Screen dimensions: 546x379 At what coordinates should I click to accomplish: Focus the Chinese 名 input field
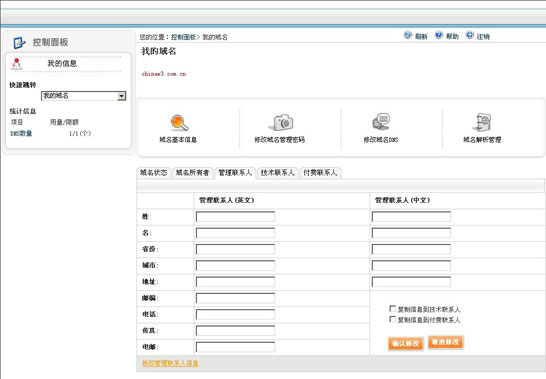411,233
